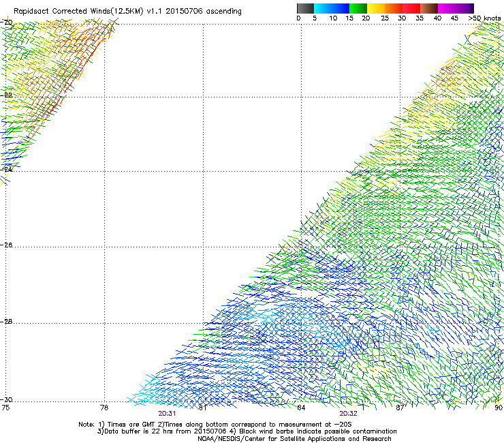The height and width of the screenshot is (443, 504).
Task: Click the '40' legend scale label
Action: tap(437, 18)
